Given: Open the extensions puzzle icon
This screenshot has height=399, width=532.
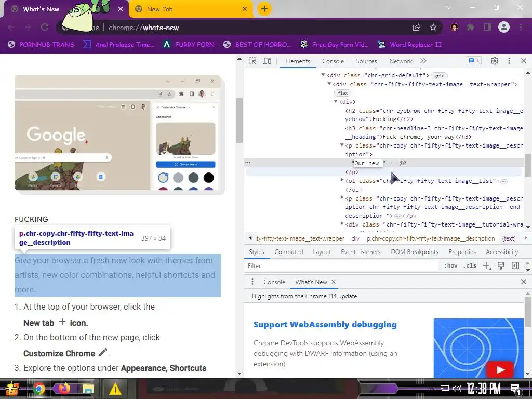Looking at the screenshot, I should [x=471, y=28].
